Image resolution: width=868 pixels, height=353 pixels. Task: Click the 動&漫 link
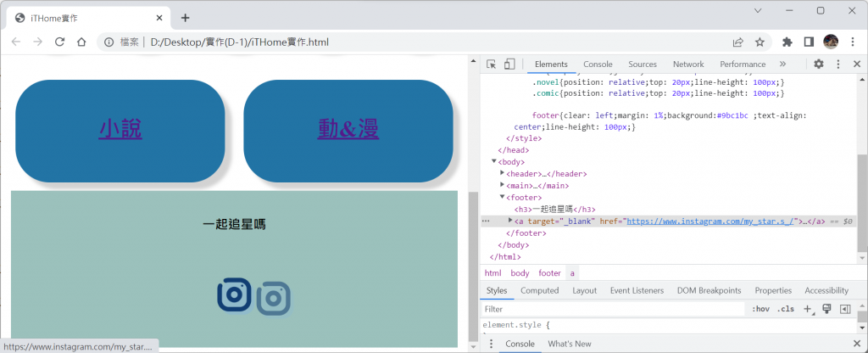coord(348,129)
